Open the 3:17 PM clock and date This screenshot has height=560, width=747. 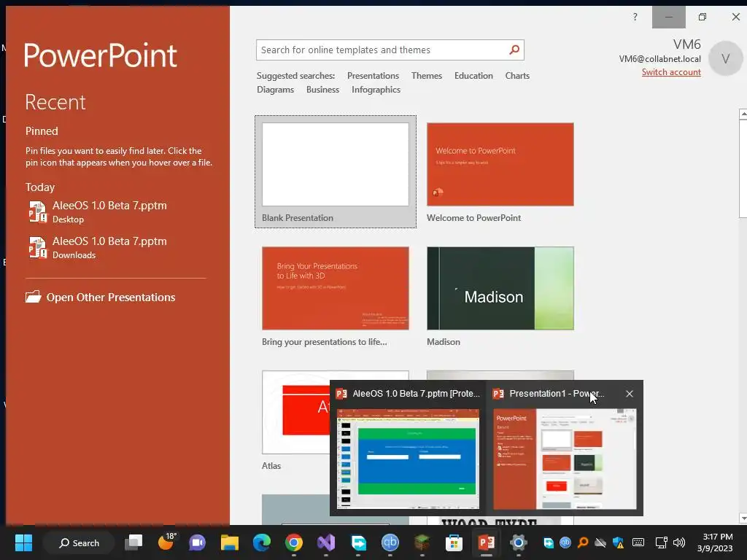coord(715,542)
